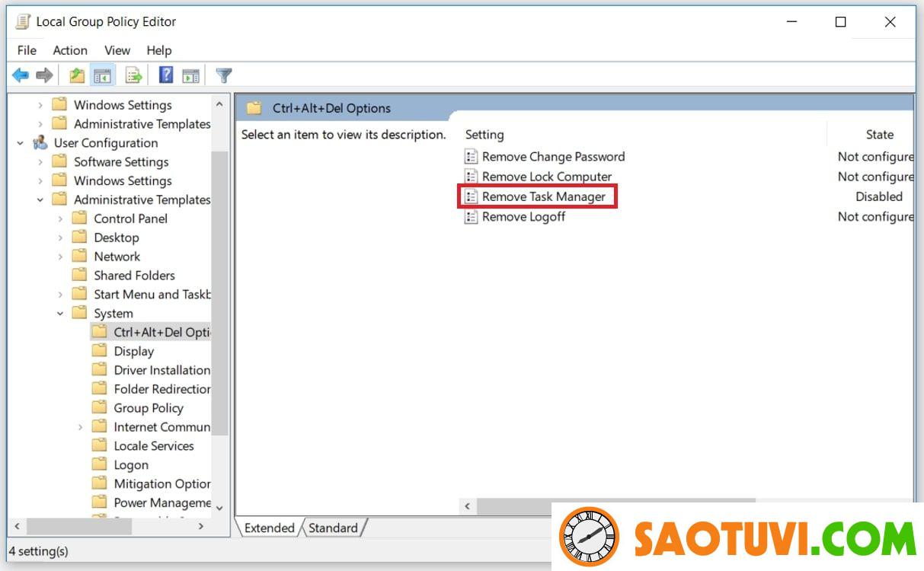The image size is (924, 571).
Task: Select the Display folder in tree
Action: pos(133,351)
